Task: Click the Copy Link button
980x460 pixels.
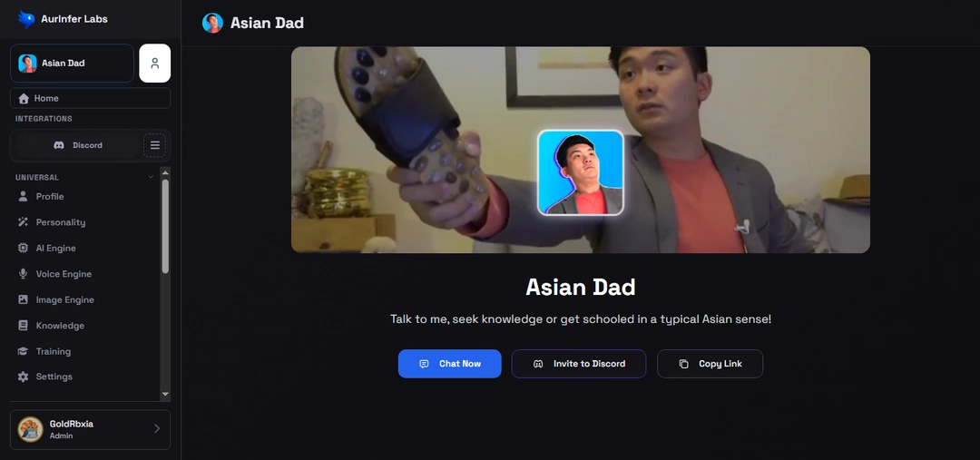Action: click(x=710, y=364)
